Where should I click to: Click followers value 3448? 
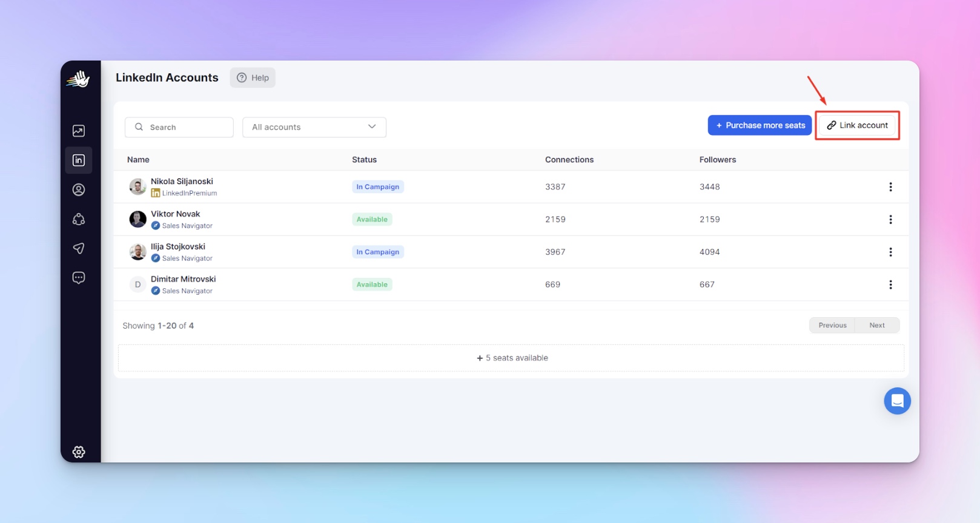(x=709, y=187)
